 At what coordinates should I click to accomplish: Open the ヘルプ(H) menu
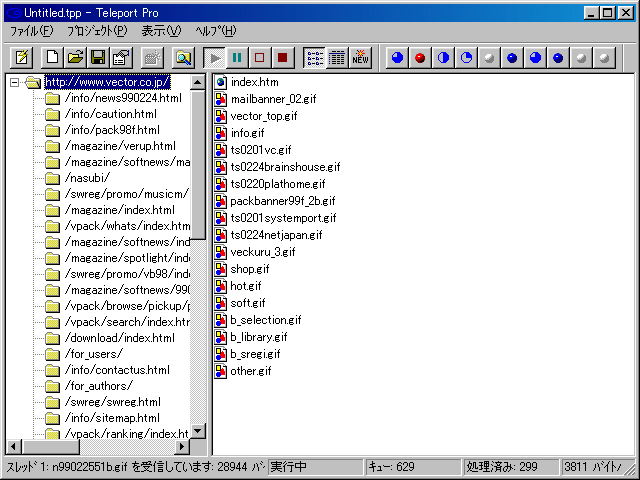point(216,31)
